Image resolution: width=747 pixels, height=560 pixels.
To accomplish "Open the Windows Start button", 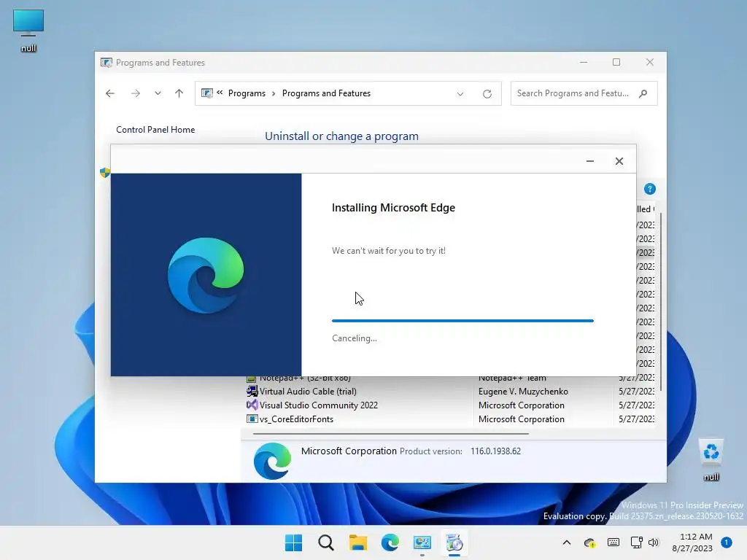I will pyautogui.click(x=293, y=542).
